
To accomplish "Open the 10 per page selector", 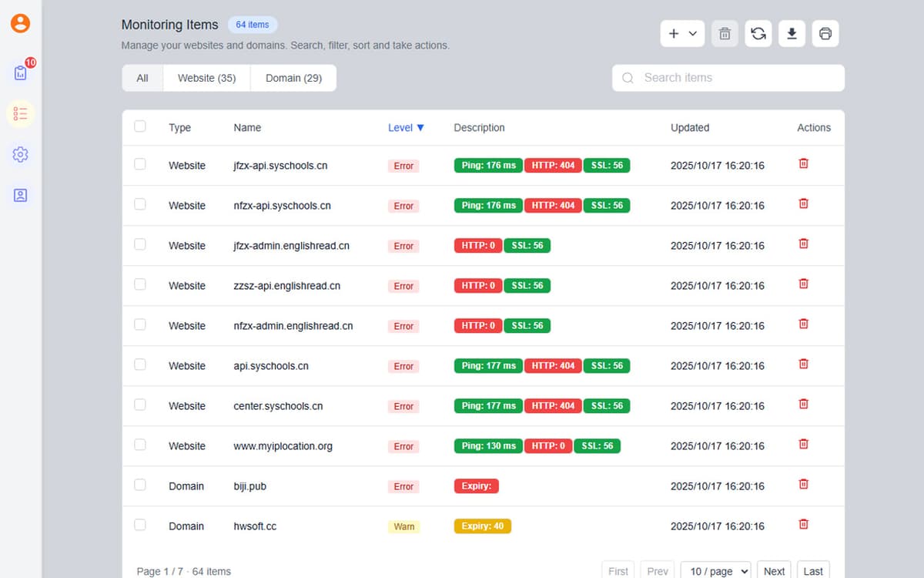I will (x=715, y=571).
